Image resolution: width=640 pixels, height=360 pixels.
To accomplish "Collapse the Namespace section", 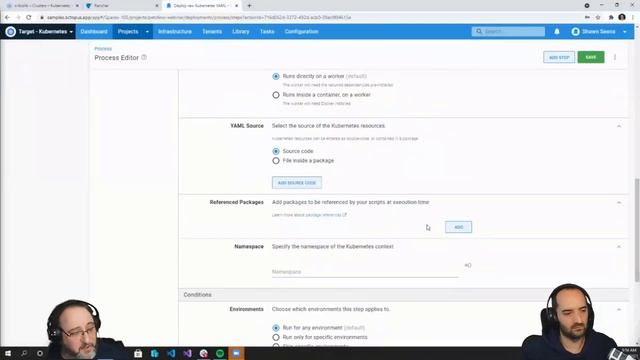I will (619, 247).
